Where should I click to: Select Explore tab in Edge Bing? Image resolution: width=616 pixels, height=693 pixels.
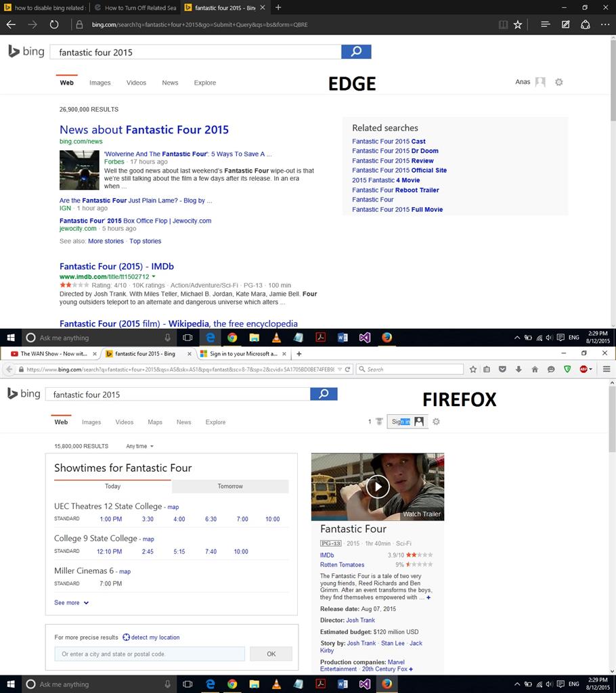point(205,83)
